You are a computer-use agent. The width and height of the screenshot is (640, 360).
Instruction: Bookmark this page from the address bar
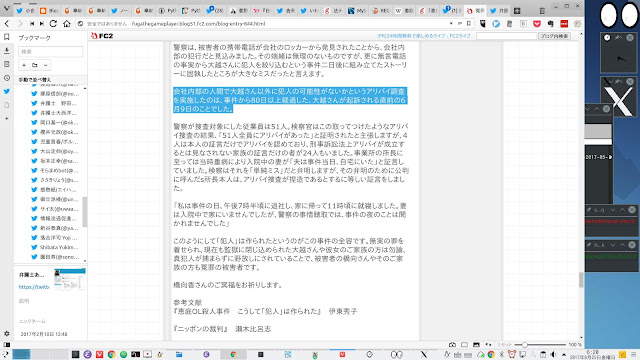pos(469,24)
